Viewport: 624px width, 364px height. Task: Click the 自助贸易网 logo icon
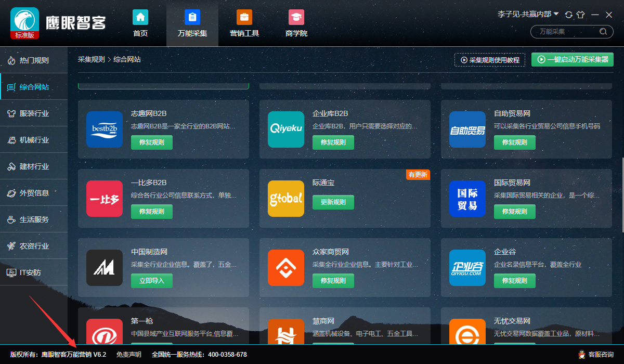point(467,129)
